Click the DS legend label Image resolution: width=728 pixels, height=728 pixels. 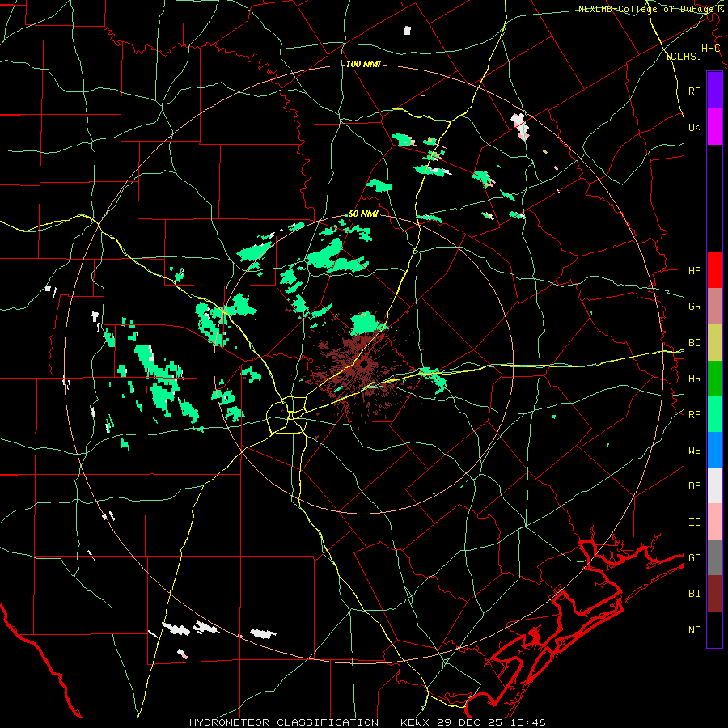coord(694,486)
